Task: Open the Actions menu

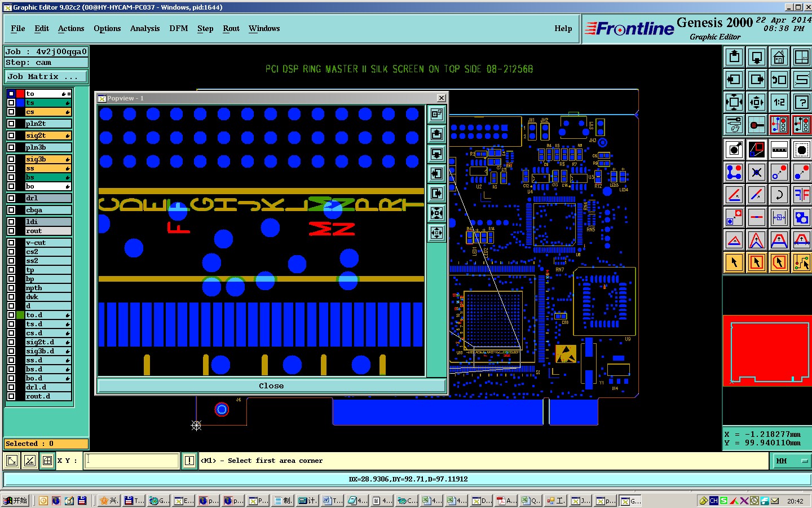Action: coord(71,28)
